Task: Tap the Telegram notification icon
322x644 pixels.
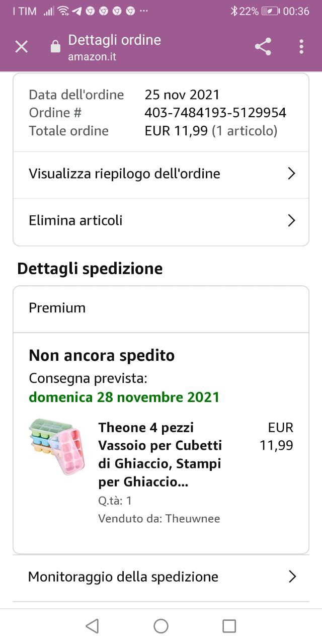Action: 76,11
